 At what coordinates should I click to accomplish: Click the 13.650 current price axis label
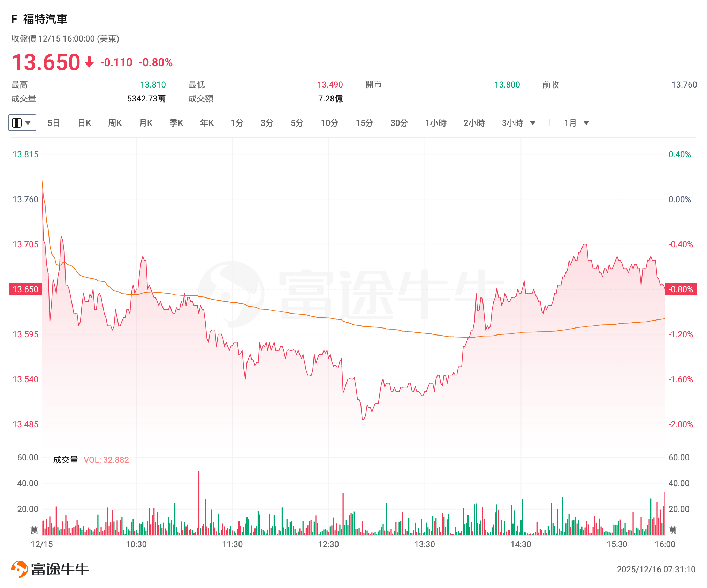coord(25,289)
